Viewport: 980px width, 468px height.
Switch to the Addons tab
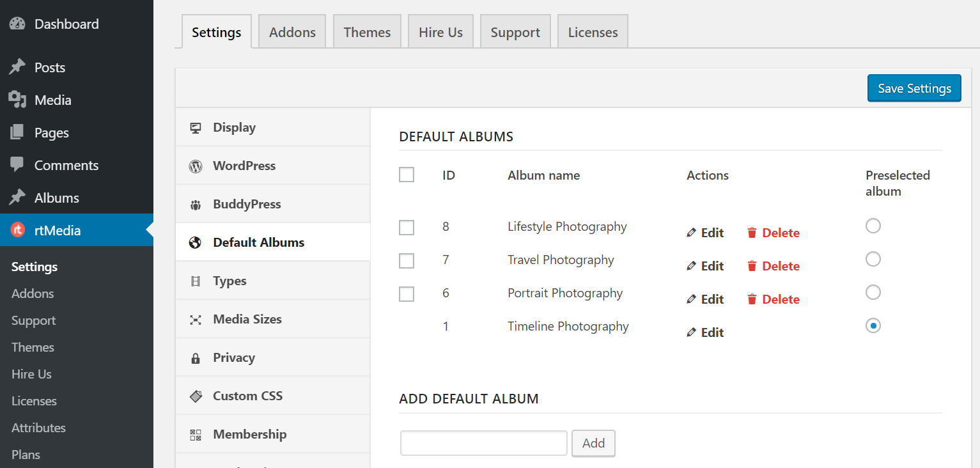click(x=292, y=31)
